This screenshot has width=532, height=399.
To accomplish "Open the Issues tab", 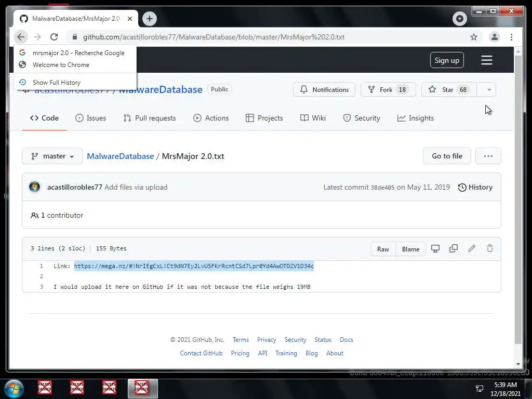I will tap(90, 118).
